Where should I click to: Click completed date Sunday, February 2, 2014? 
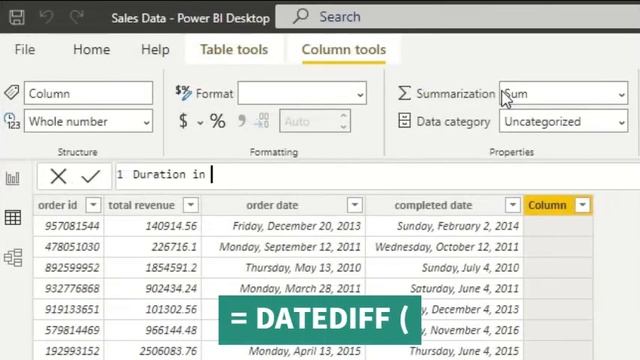[444, 226]
